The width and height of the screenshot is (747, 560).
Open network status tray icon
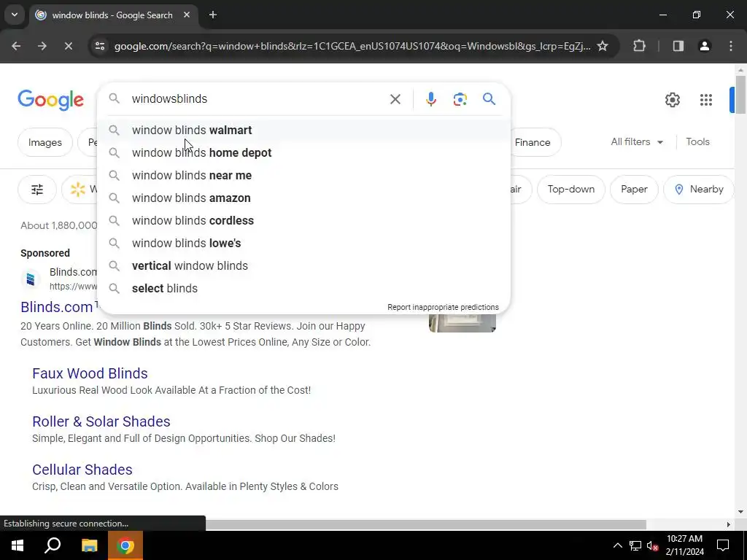635,545
